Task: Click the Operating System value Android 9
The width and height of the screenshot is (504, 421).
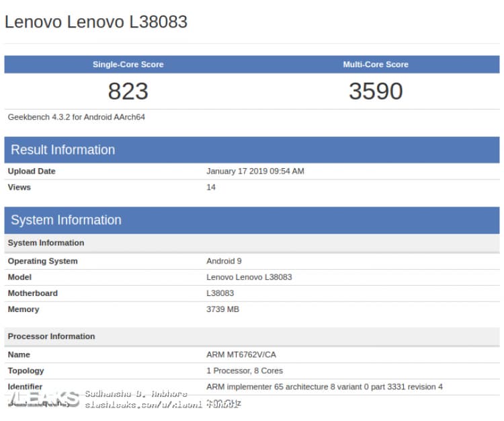Action: (224, 261)
